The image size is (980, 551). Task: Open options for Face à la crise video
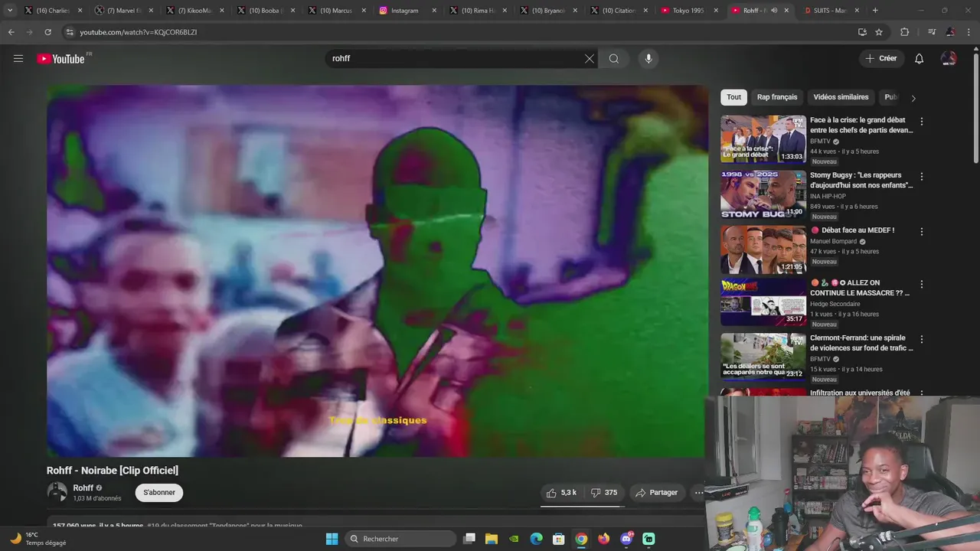click(x=922, y=122)
